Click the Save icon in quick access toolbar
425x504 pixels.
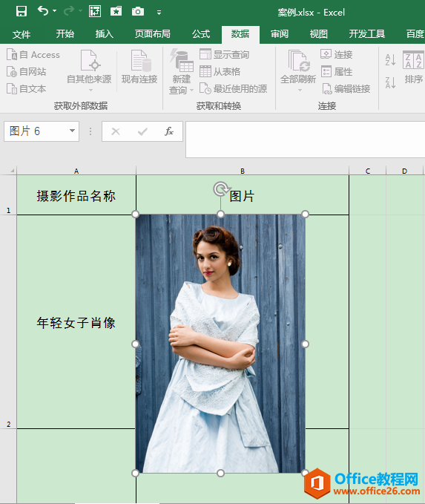22,12
